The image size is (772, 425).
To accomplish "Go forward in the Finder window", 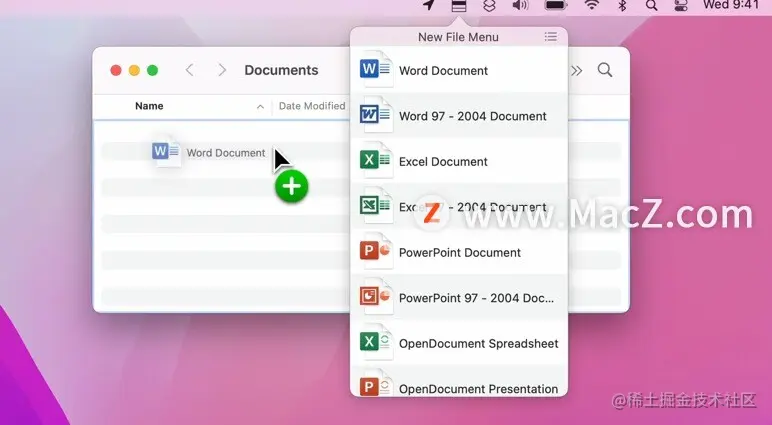I will pyautogui.click(x=222, y=70).
